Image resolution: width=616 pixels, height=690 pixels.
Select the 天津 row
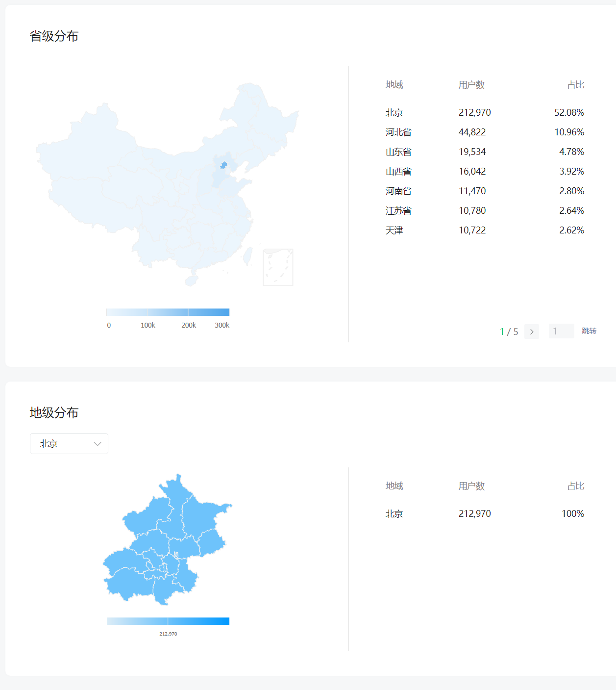coord(485,230)
